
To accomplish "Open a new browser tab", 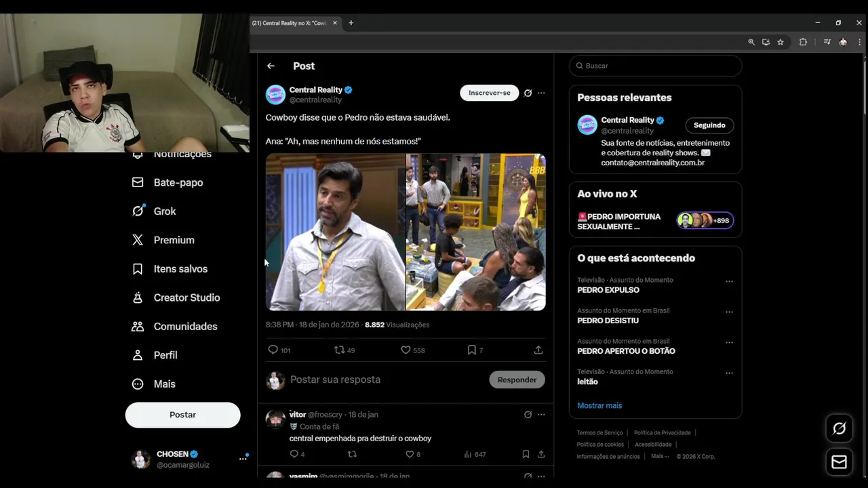I will click(x=351, y=23).
